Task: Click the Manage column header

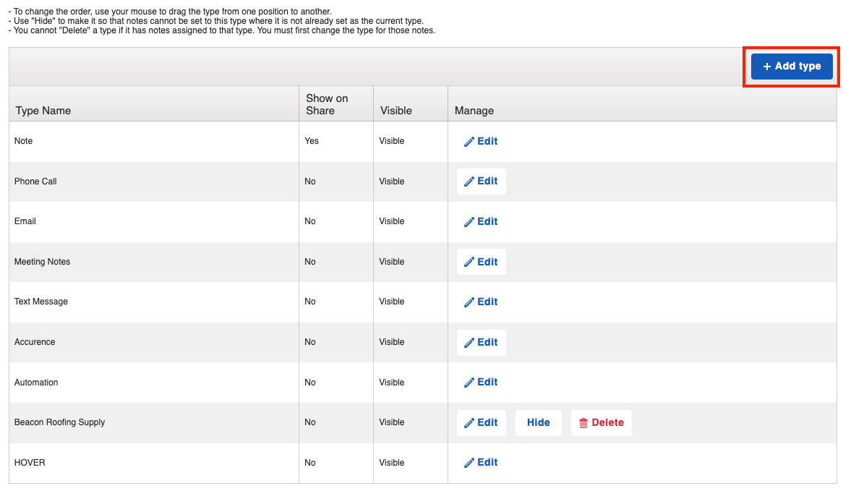Action: click(x=474, y=111)
